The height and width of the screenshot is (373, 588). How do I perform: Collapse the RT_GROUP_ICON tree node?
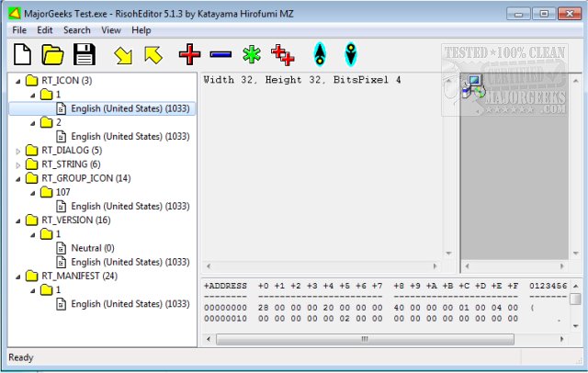(x=18, y=179)
